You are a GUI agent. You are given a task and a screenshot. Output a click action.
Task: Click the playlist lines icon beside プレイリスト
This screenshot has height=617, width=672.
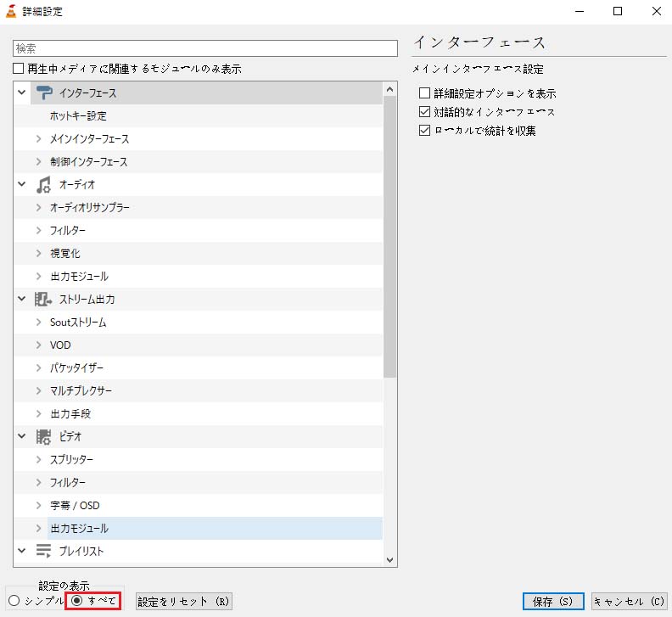point(43,551)
